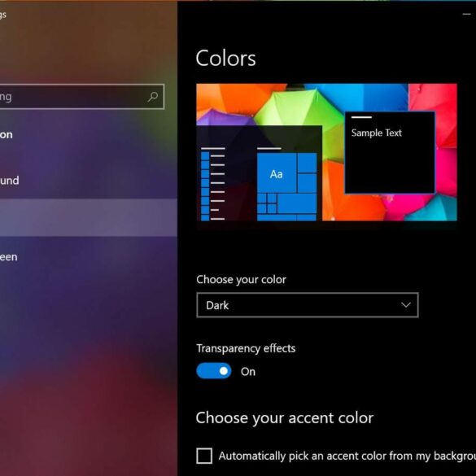
Task: Click the Transparency effects label
Action: coord(246,348)
